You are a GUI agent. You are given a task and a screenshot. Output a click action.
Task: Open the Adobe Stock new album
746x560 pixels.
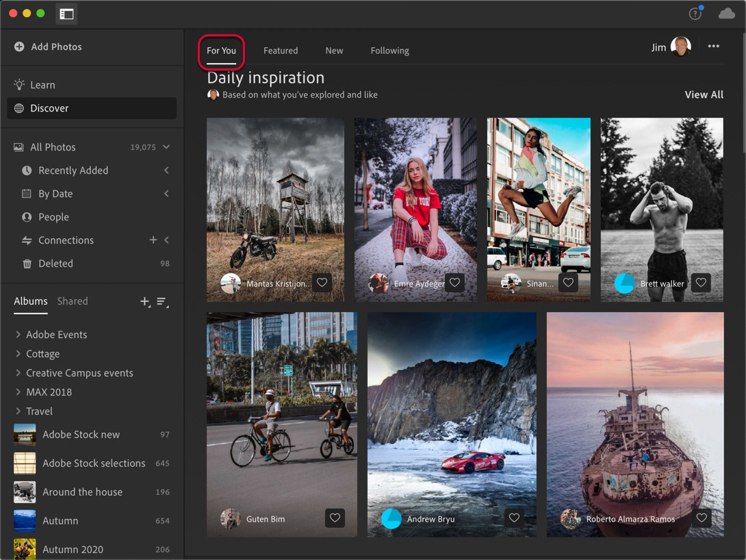coord(92,435)
